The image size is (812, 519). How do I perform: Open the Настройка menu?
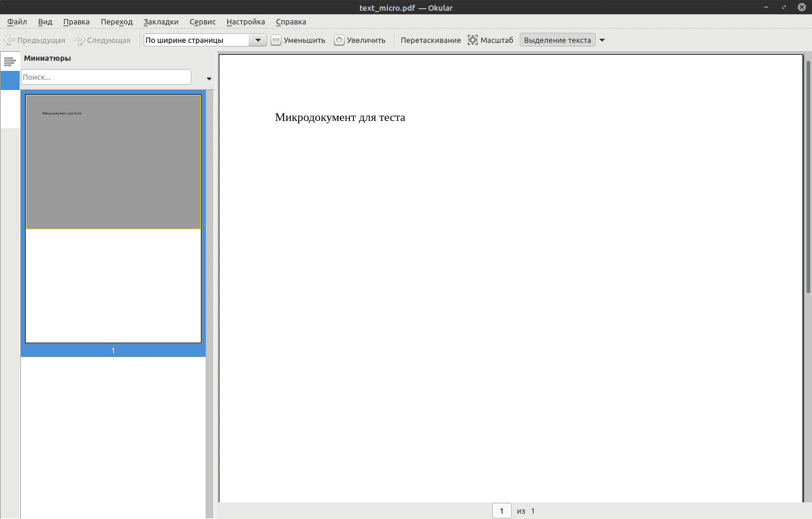pyautogui.click(x=246, y=22)
